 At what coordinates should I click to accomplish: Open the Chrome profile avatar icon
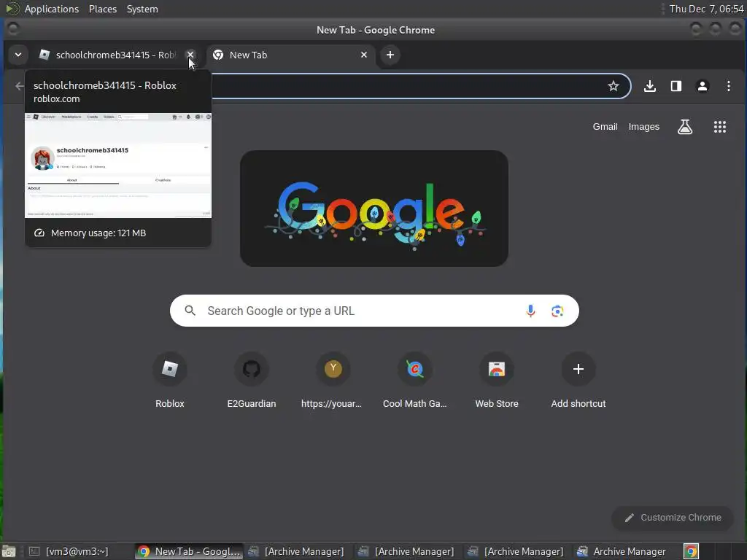pyautogui.click(x=703, y=86)
